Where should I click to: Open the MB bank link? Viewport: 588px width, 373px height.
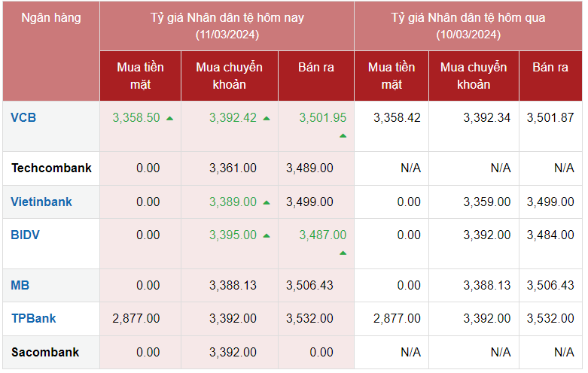[20, 285]
